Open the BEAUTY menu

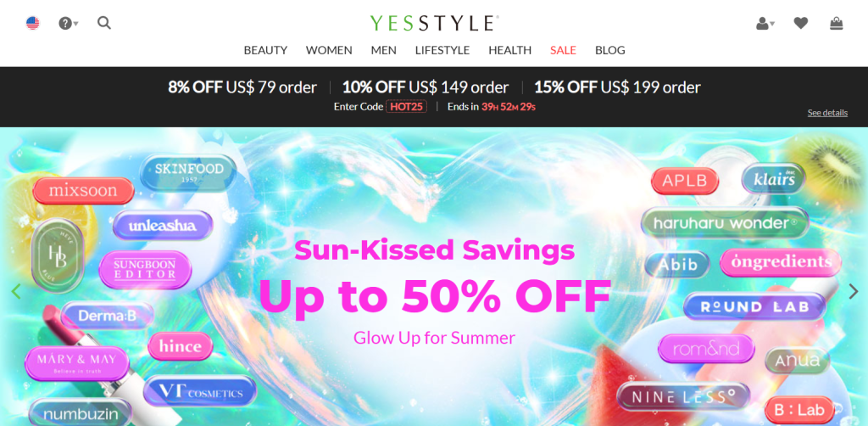tap(265, 50)
